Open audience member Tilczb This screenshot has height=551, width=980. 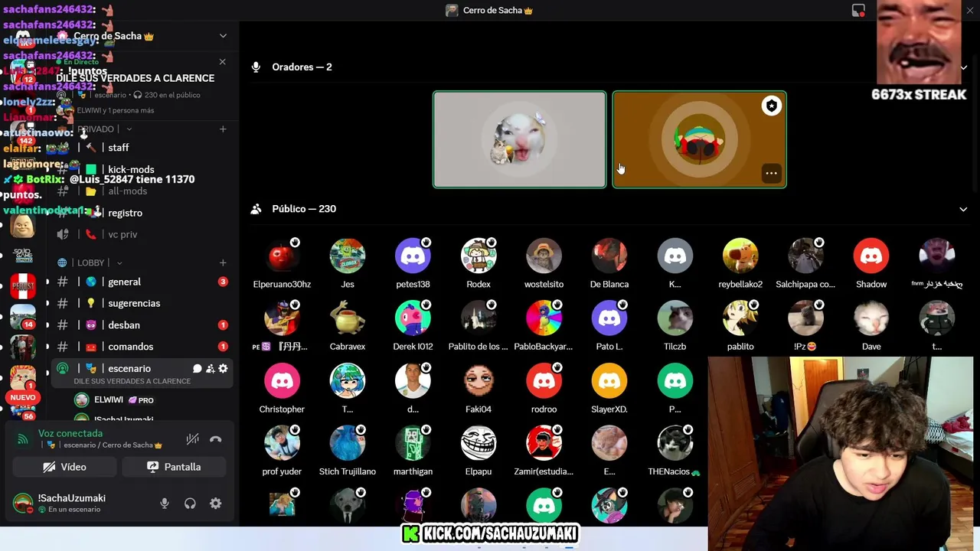click(x=675, y=326)
